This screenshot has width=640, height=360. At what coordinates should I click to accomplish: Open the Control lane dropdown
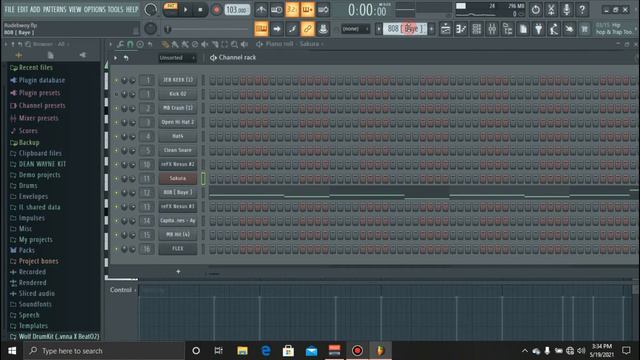pos(122,290)
